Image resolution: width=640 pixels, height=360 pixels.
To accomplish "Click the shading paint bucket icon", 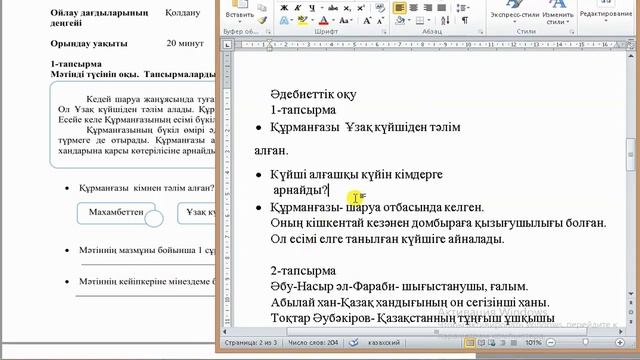I will (x=401, y=20).
